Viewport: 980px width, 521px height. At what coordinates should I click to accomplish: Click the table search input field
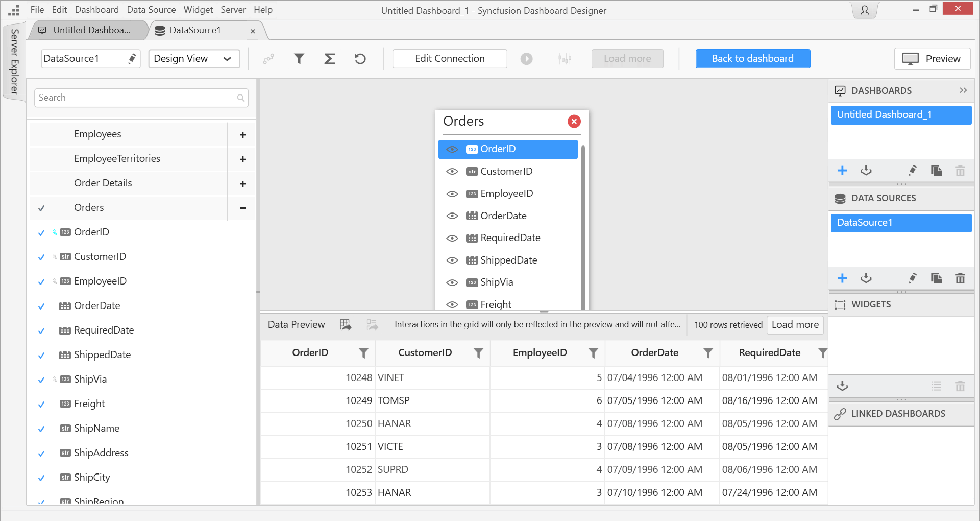click(x=136, y=98)
